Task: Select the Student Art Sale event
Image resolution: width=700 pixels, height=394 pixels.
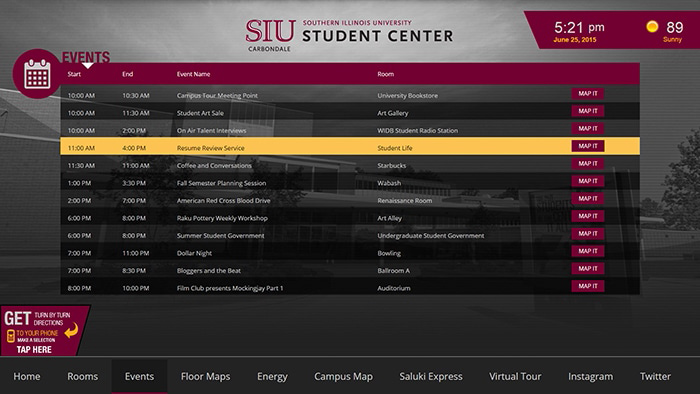Action: (350, 112)
